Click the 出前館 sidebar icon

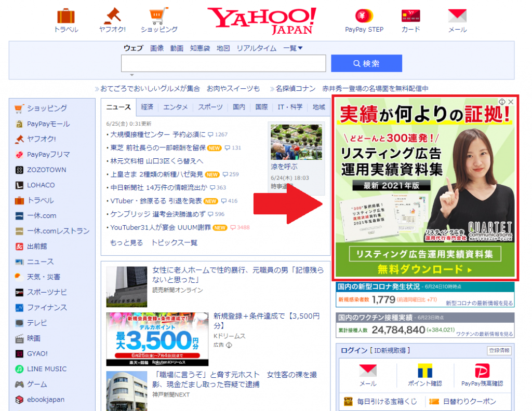coord(19,246)
